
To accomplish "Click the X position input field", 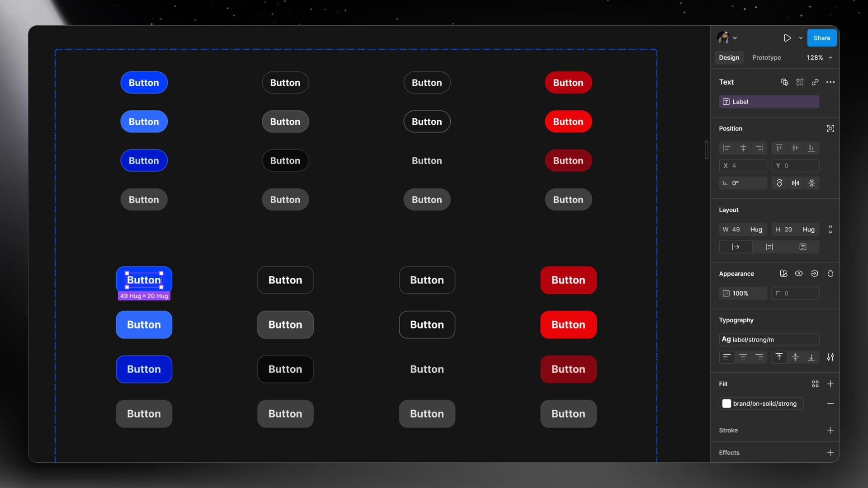I will (743, 165).
